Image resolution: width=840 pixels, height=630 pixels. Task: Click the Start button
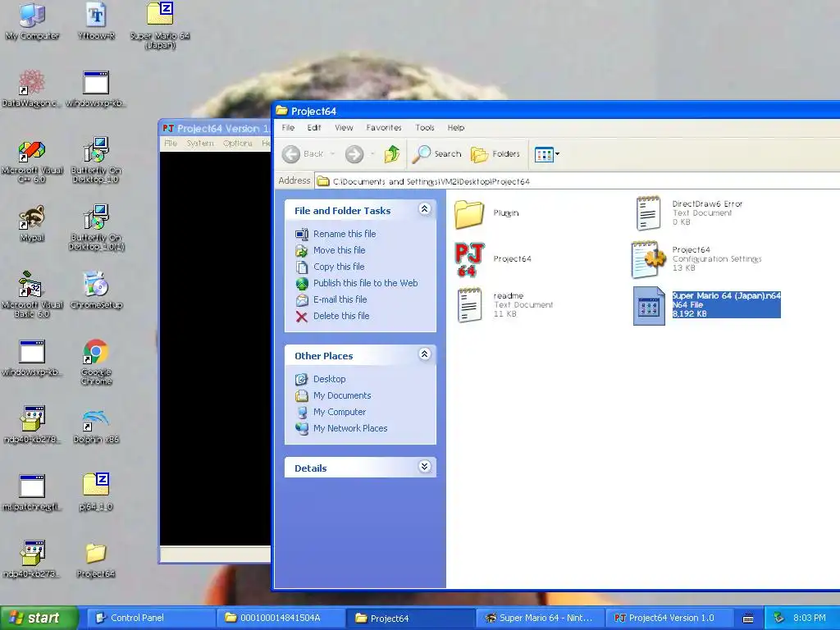[39, 618]
